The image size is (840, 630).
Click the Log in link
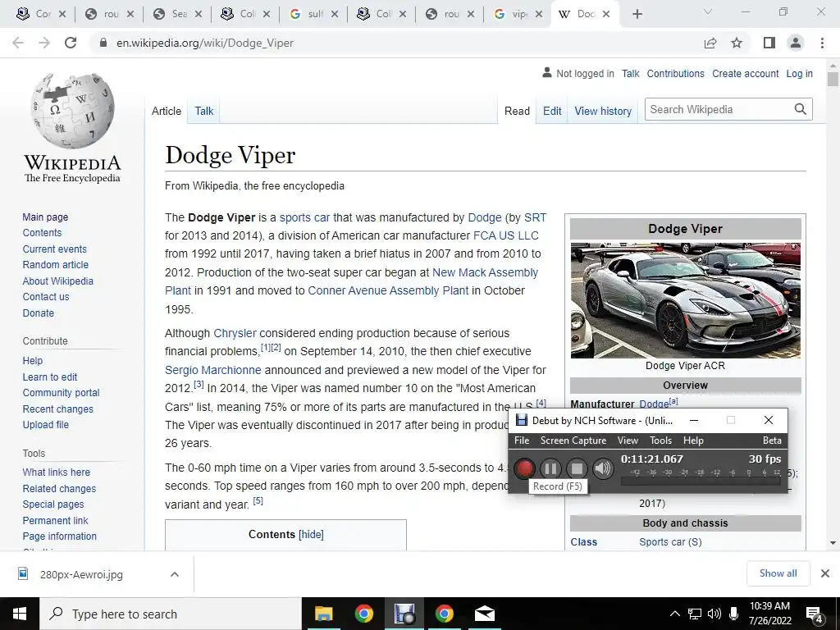pos(799,73)
